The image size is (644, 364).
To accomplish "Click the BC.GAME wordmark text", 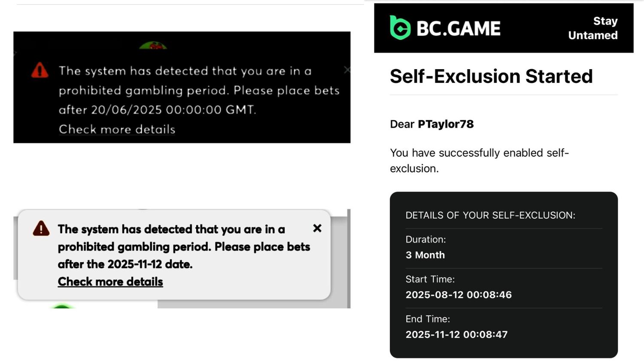I will [459, 29].
